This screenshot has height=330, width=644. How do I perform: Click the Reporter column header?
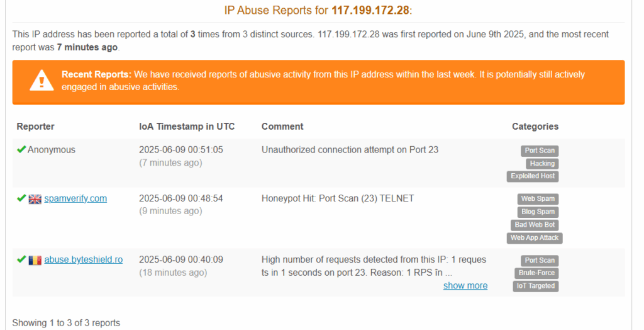click(35, 127)
